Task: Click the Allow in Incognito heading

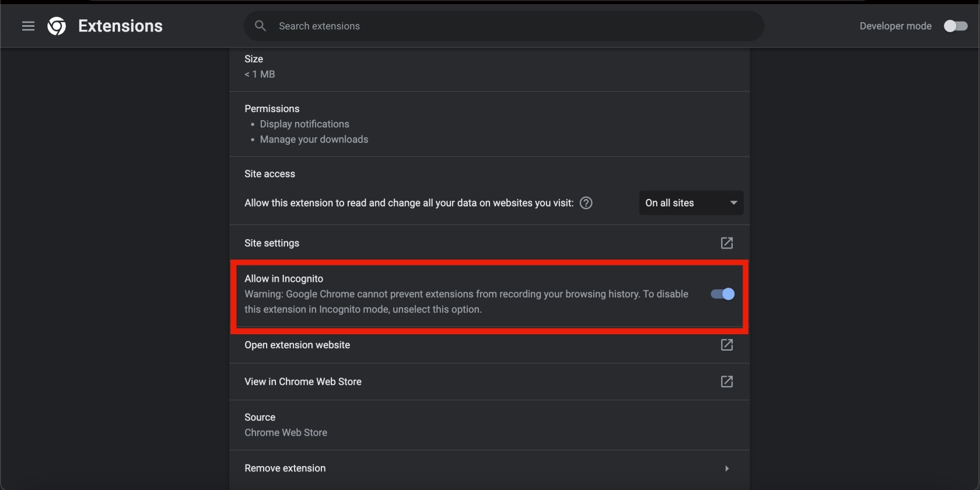Action: 284,279
